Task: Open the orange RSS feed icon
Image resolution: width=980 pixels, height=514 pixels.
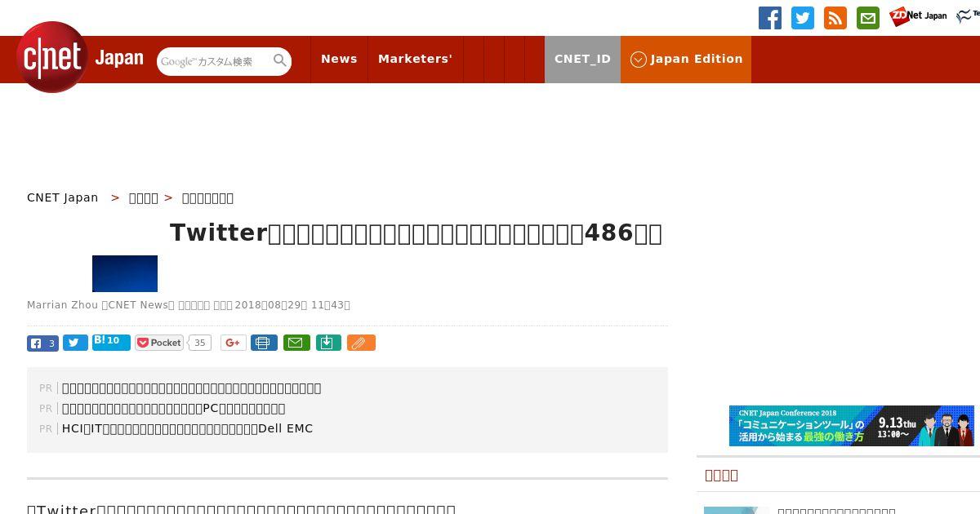Action: pyautogui.click(x=835, y=18)
